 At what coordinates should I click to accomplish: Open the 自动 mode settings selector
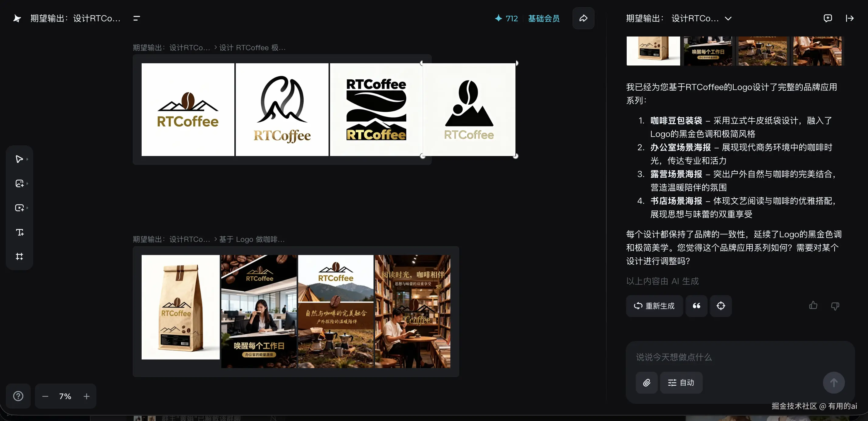(x=681, y=383)
